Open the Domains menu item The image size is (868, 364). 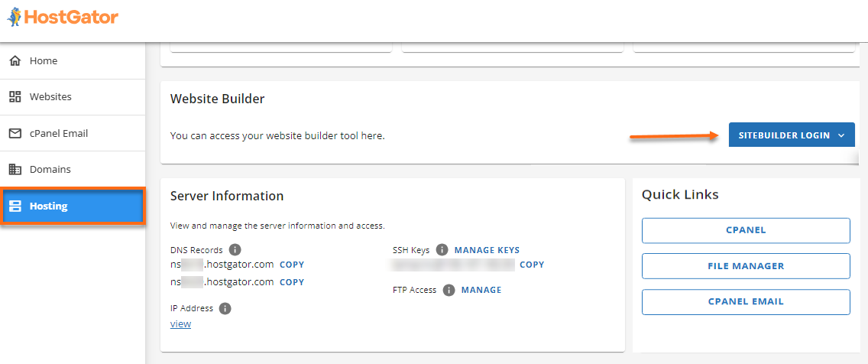(x=50, y=169)
